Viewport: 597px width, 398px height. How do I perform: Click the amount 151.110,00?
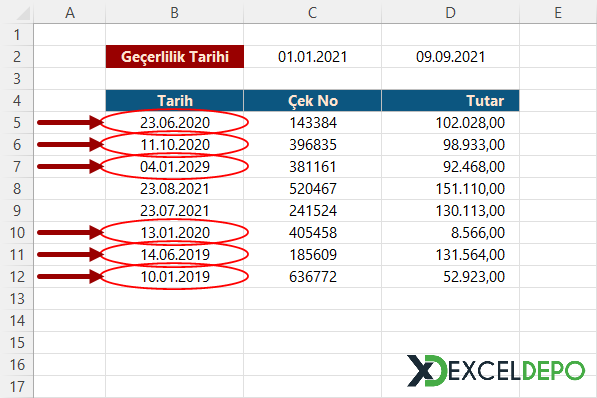450,189
